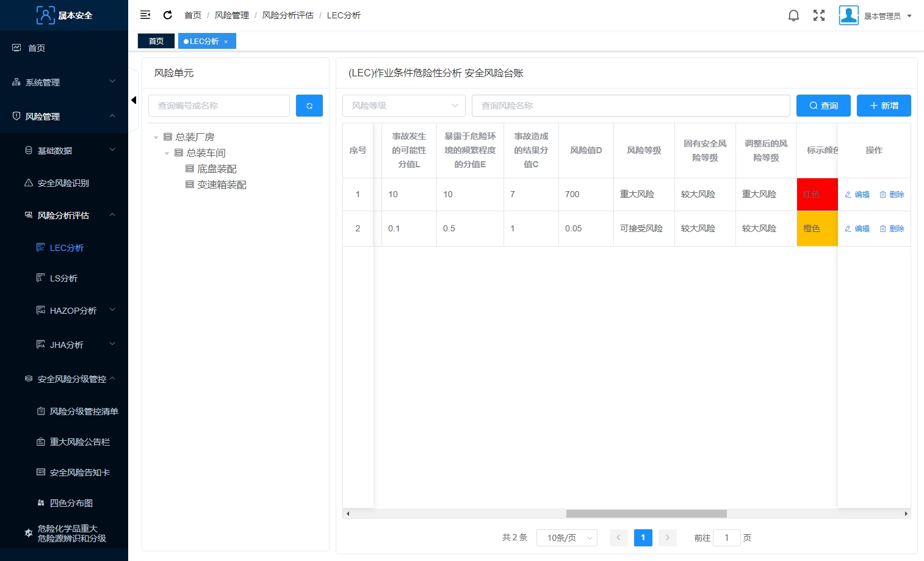Edit the first risk row
The image size is (924, 561).
857,195
